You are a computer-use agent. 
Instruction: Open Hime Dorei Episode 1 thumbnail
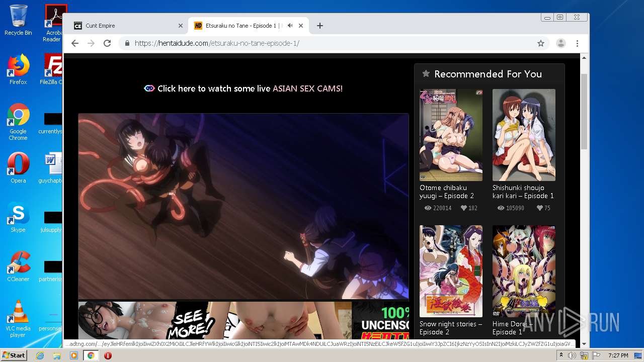(x=524, y=271)
